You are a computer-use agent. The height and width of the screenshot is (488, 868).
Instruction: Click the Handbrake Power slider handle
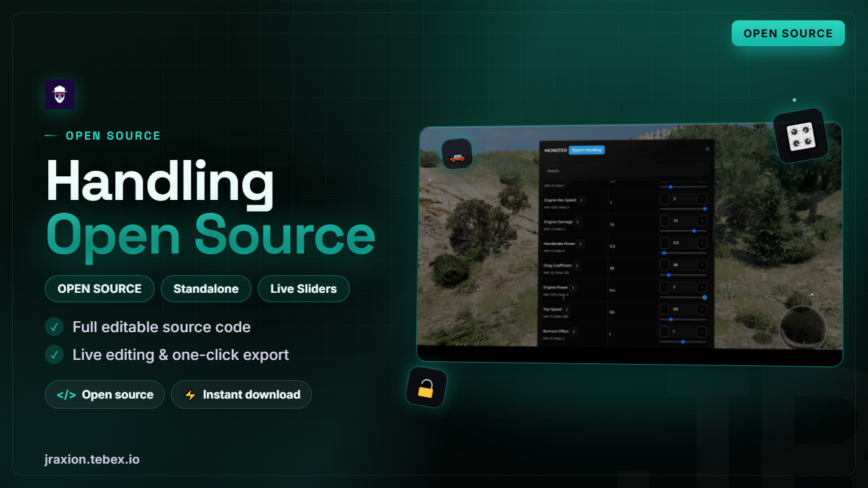(x=665, y=253)
